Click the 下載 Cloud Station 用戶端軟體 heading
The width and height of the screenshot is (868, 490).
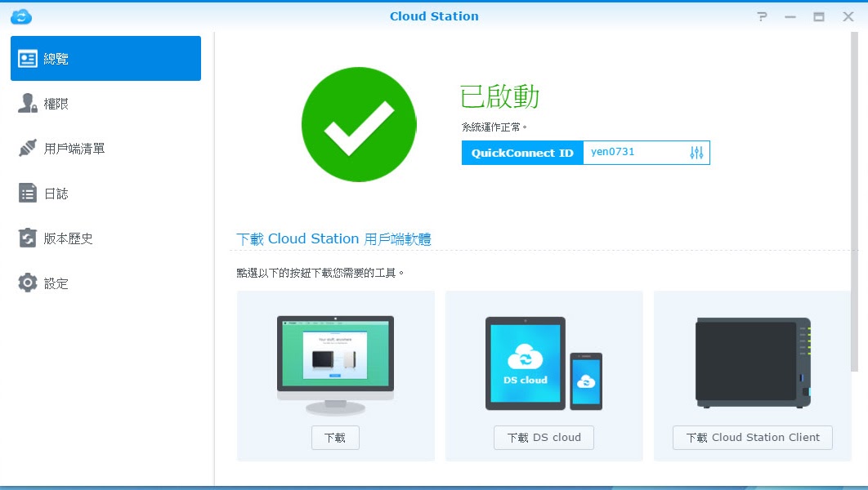coord(333,239)
